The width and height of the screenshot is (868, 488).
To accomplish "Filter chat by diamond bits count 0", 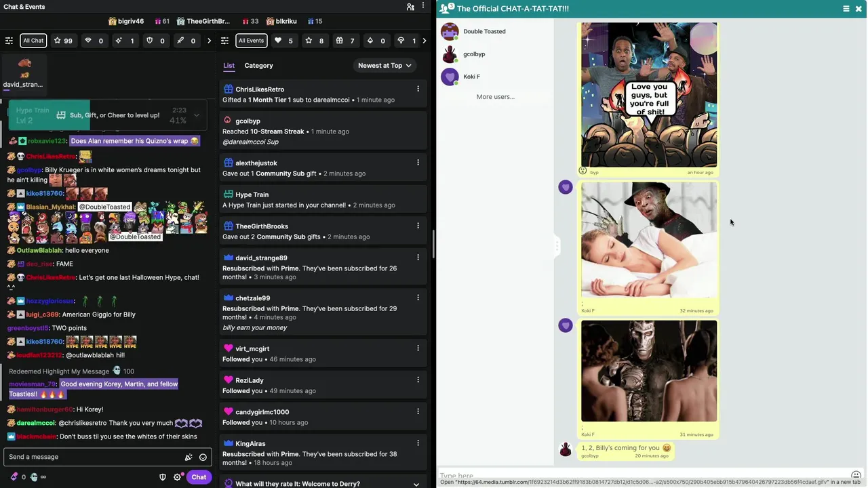I will click(94, 41).
